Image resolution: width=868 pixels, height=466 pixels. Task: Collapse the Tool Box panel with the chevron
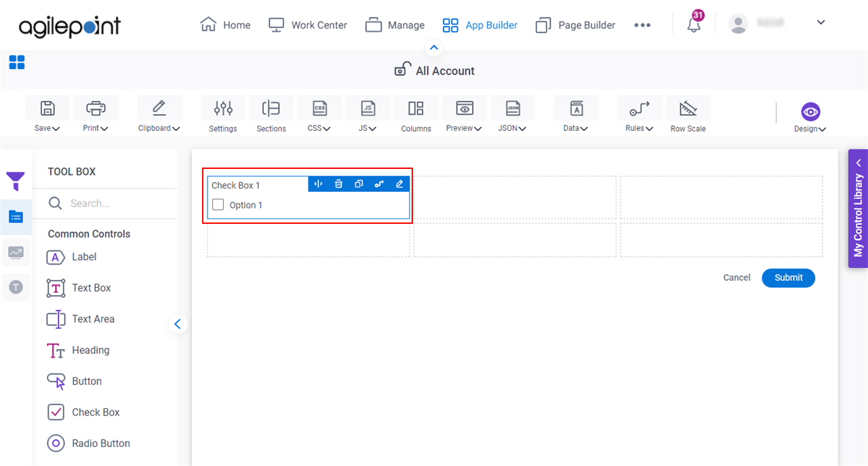coord(178,324)
